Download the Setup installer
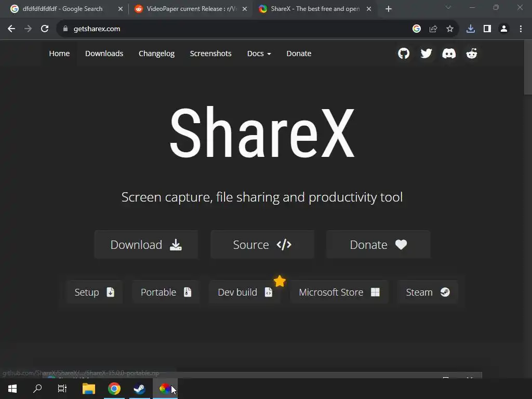 pyautogui.click(x=95, y=292)
